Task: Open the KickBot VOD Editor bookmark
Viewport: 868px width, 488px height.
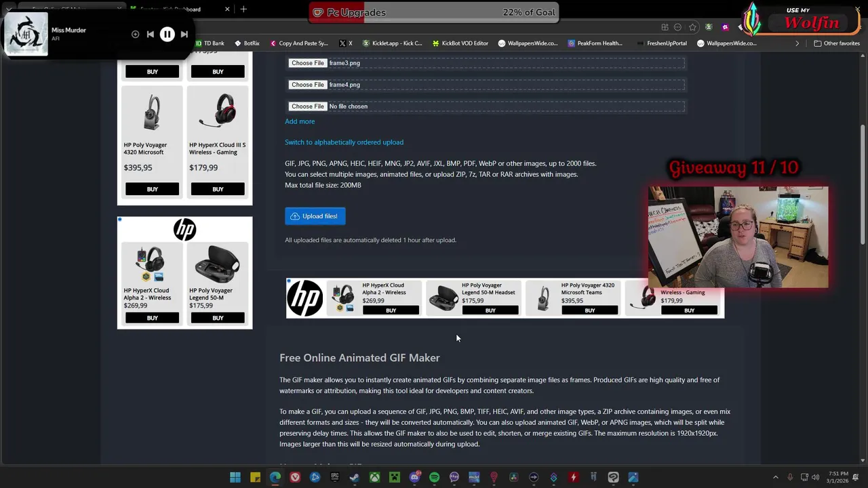Action: [x=460, y=43]
